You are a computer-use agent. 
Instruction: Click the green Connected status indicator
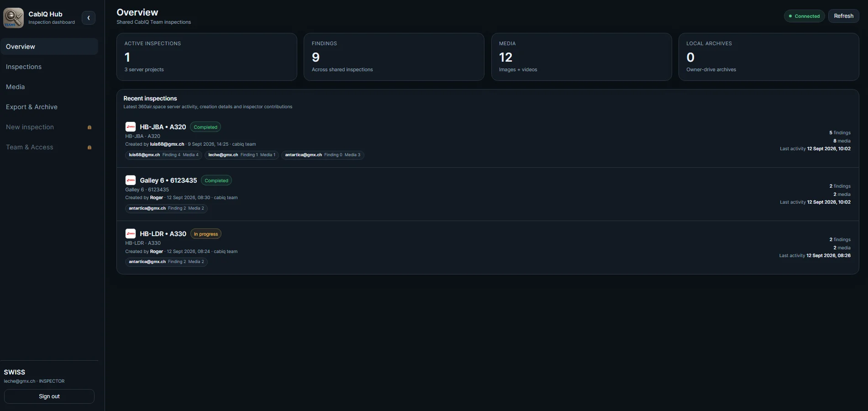pos(804,16)
